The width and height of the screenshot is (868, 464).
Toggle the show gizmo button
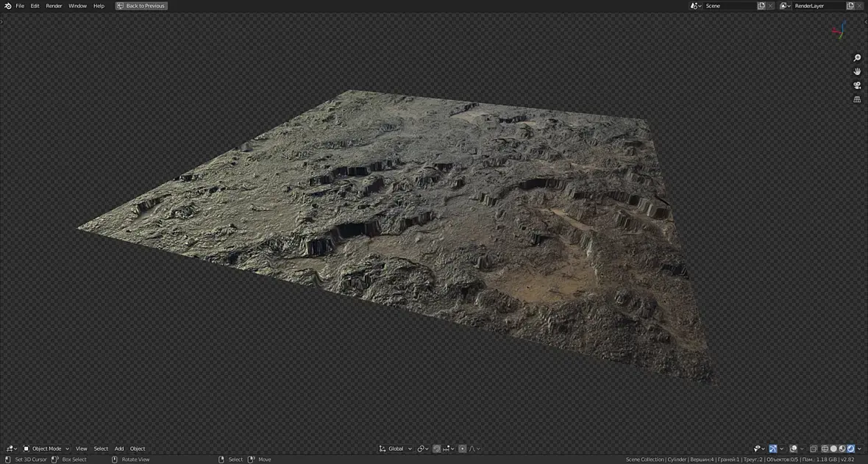(x=773, y=449)
